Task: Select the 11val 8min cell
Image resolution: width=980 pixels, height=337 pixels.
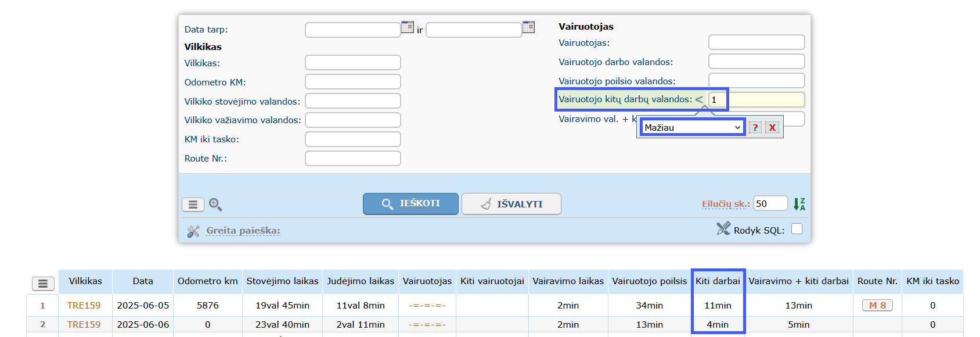Action: 361,305
